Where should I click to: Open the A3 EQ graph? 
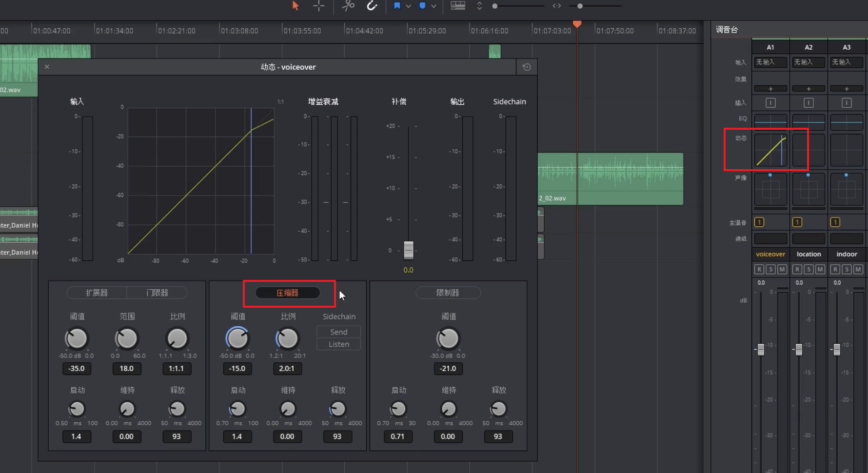[847, 122]
